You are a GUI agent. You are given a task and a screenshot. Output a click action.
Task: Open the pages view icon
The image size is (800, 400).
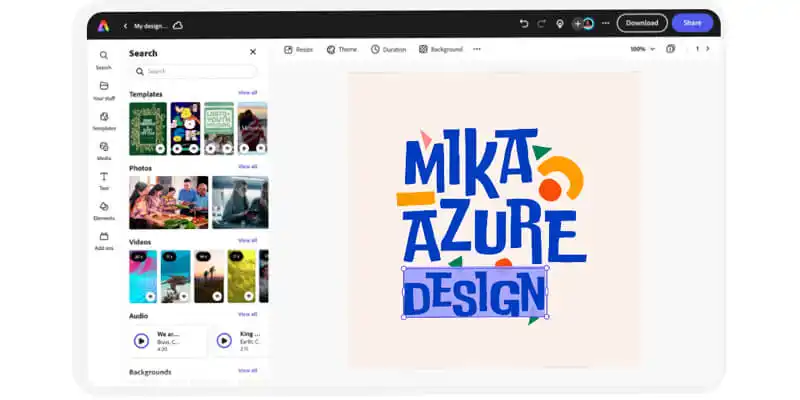(x=670, y=49)
